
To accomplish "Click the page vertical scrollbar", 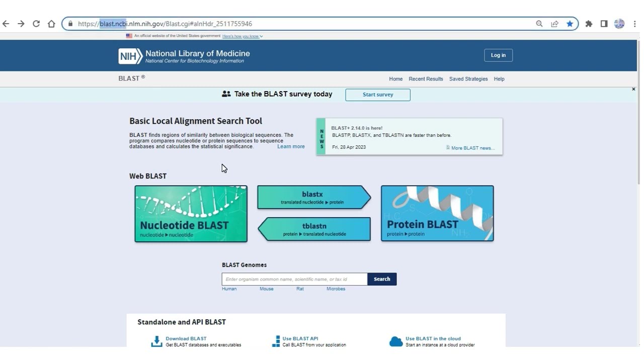I will click(x=638, y=112).
